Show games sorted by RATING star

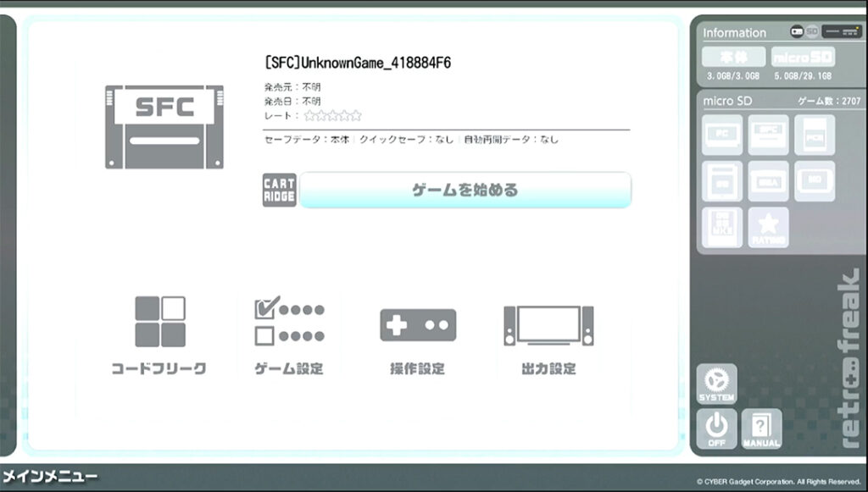(x=768, y=227)
